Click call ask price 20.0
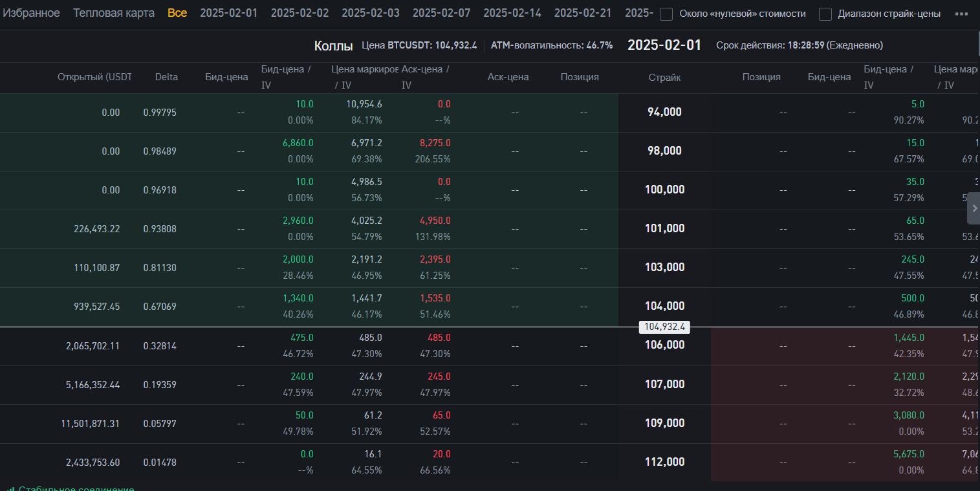 442,454
